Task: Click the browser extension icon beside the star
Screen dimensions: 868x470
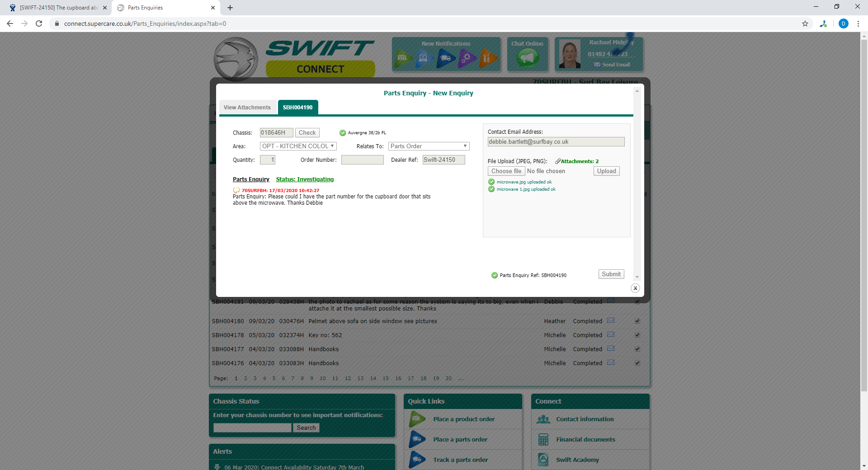Action: pos(823,23)
